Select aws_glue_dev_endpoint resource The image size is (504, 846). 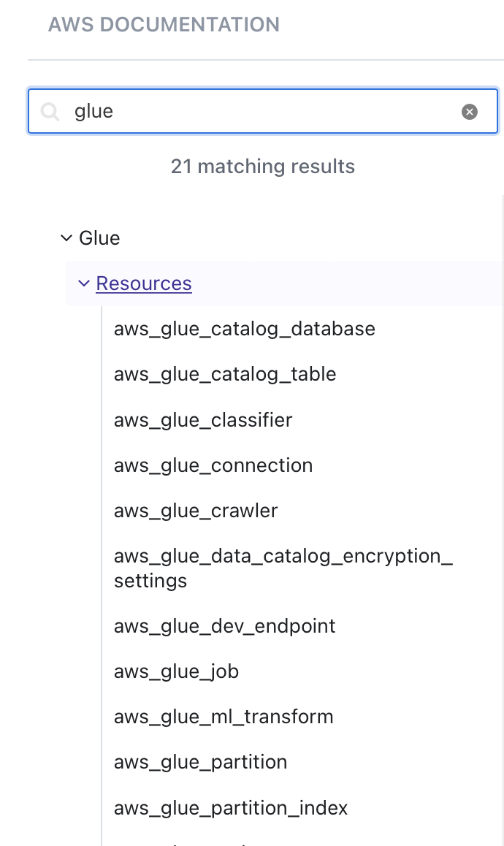coord(224,626)
